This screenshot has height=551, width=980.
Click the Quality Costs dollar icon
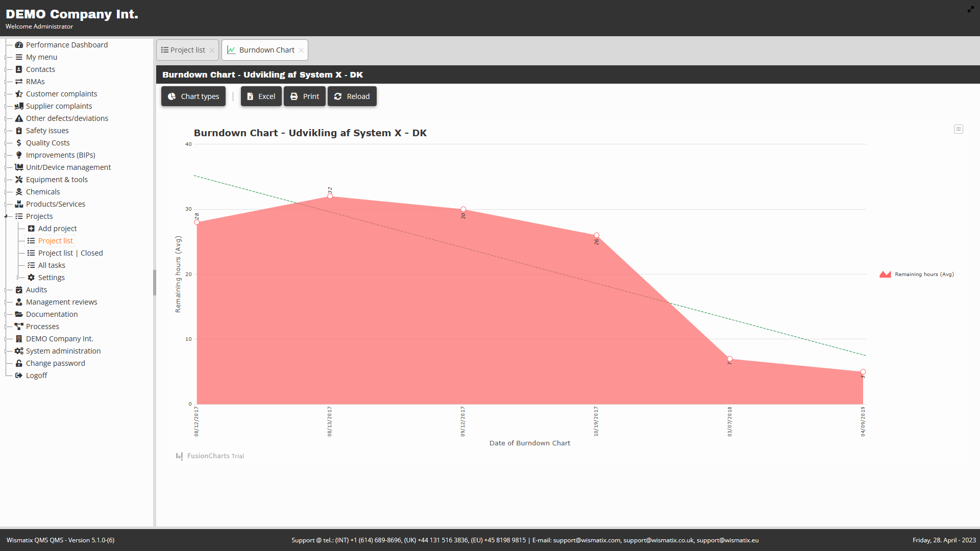point(19,143)
